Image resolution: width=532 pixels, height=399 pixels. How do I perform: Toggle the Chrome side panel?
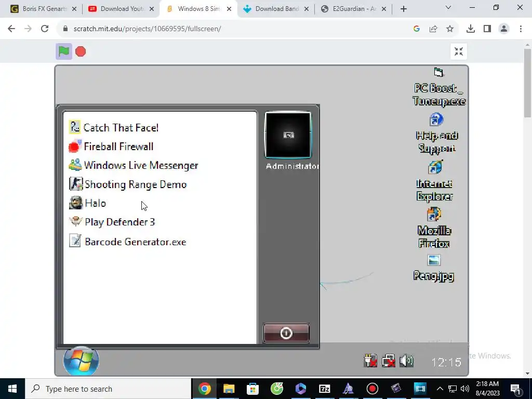[487, 29]
